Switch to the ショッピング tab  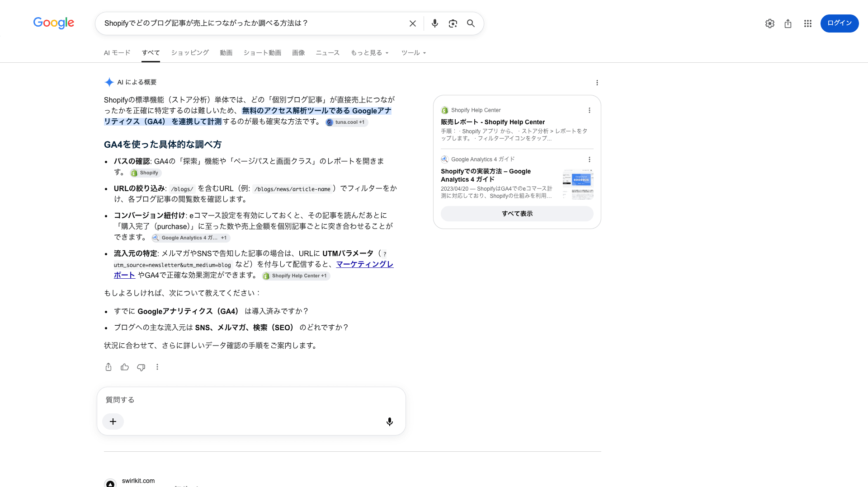pos(190,53)
